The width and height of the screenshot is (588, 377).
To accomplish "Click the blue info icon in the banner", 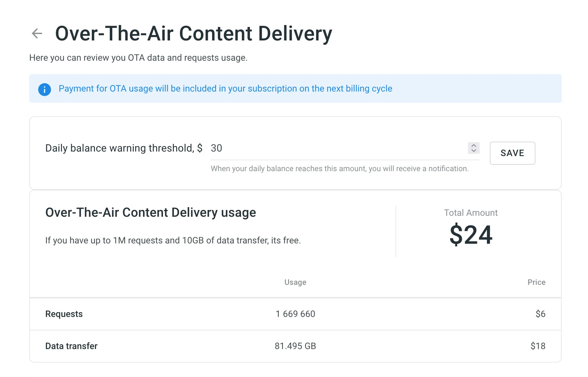I will pos(45,89).
